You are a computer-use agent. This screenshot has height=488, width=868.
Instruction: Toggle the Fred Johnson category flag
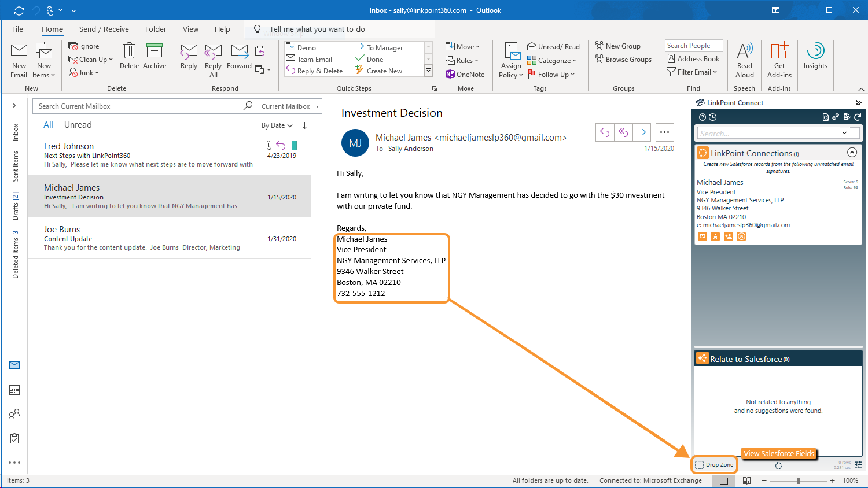tap(294, 145)
